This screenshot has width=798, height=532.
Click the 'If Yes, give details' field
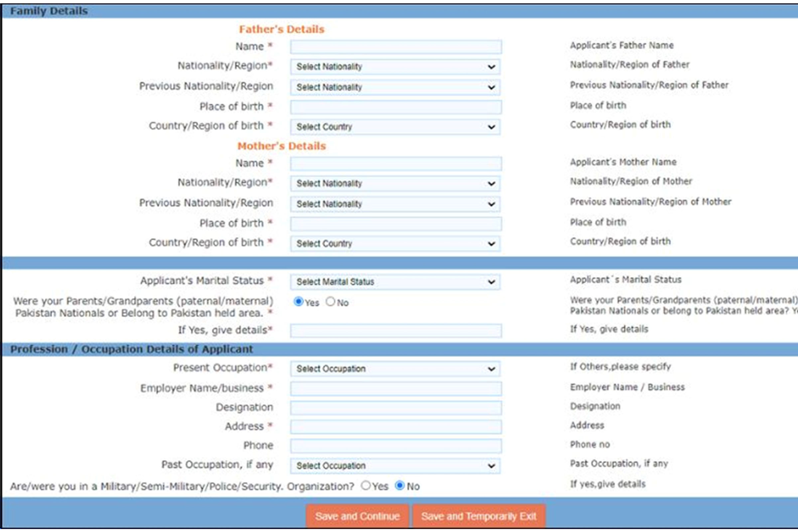(396, 331)
